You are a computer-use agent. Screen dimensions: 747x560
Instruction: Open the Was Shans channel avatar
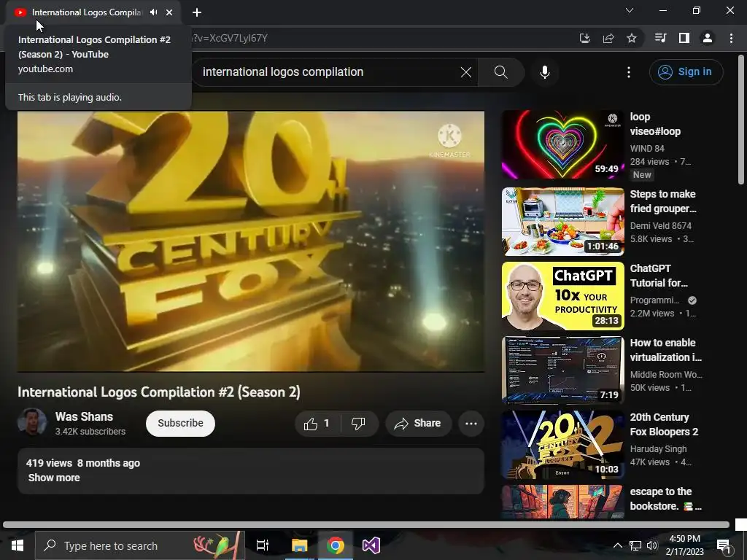(32, 422)
